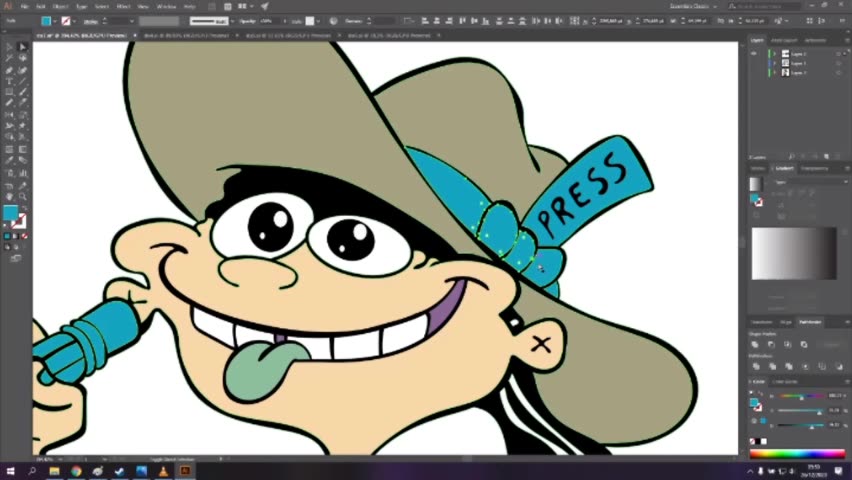Click the Opacity value field

(268, 21)
